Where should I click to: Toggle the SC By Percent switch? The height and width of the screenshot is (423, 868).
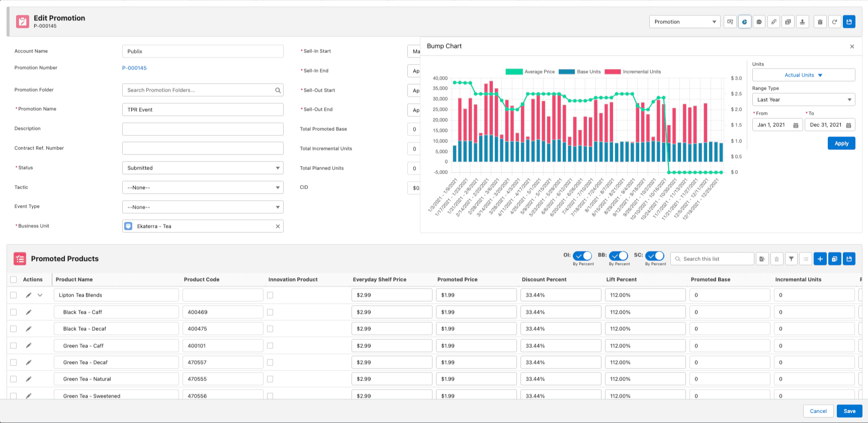coord(655,256)
